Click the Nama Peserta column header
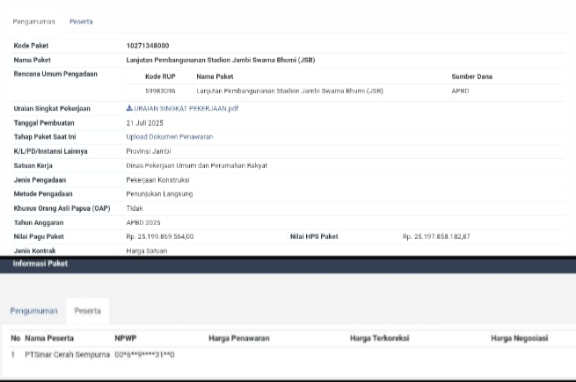Screen dimensions: 576x382 tap(49, 338)
